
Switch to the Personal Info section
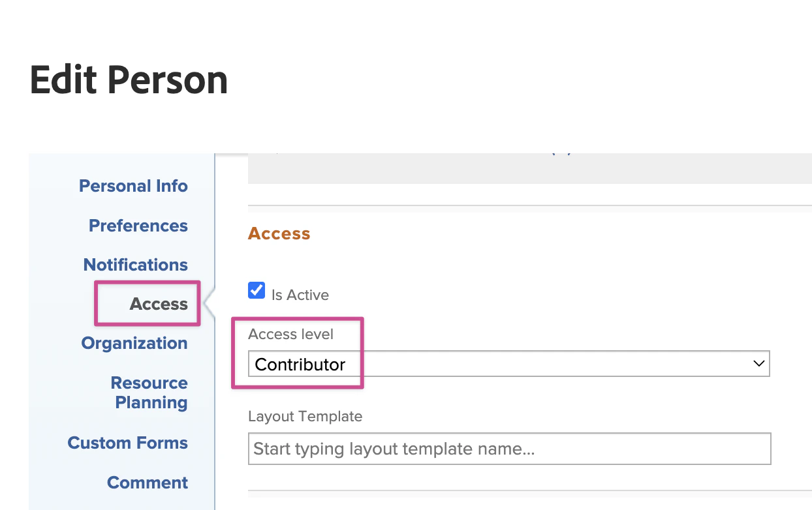click(x=133, y=186)
